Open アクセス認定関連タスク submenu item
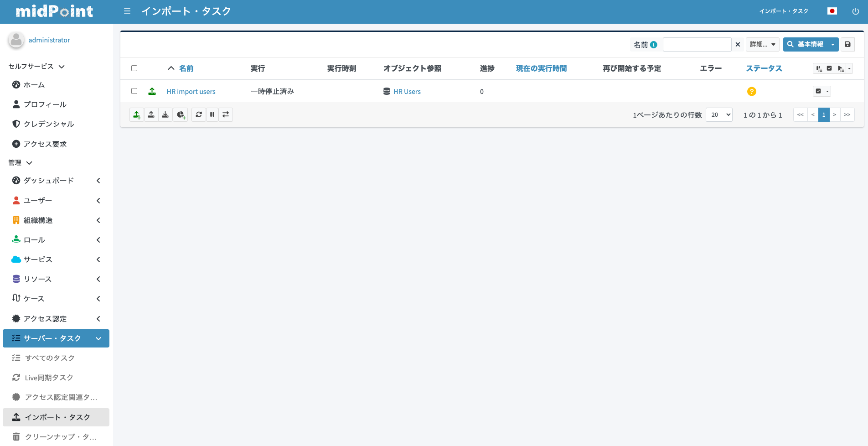The image size is (868, 446). coord(56,397)
